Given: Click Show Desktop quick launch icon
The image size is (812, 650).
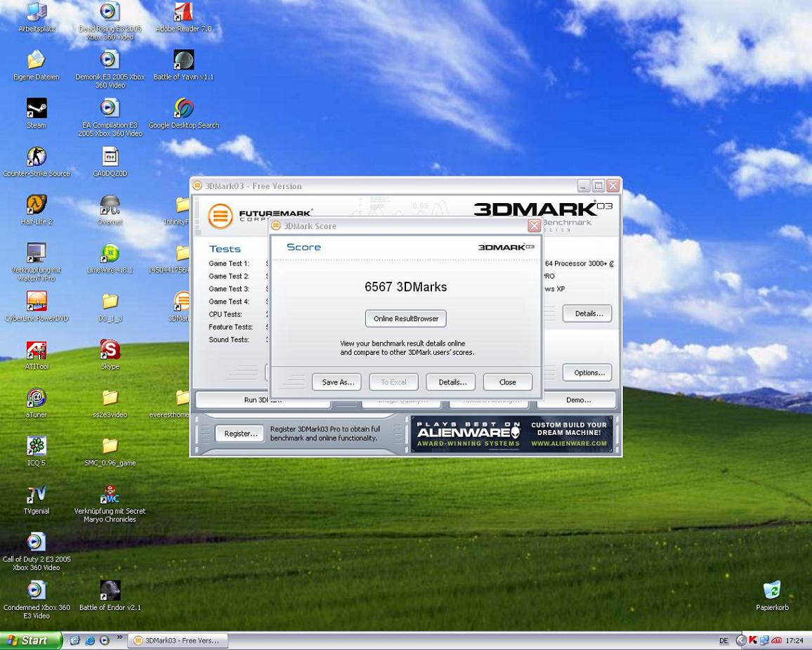Looking at the screenshot, I should click(74, 641).
